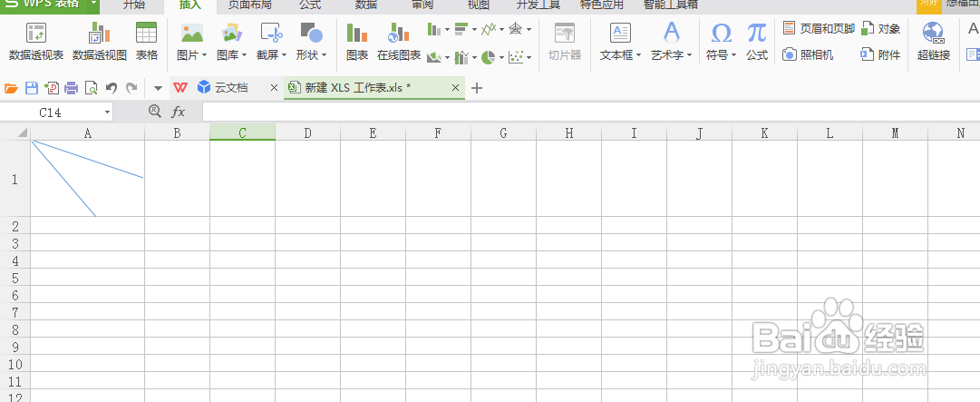Click the 截屏 screenshot scissors icon

click(271, 33)
